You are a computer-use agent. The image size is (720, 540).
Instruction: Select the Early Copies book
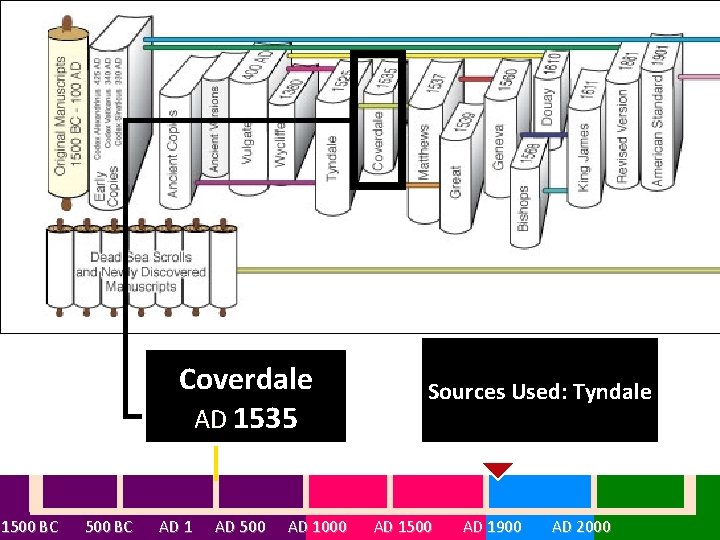click(120, 113)
